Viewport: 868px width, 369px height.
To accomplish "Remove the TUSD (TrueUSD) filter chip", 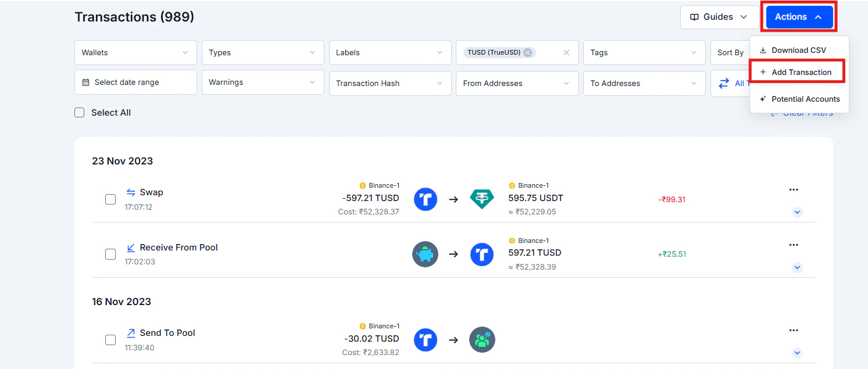I will pyautogui.click(x=527, y=52).
